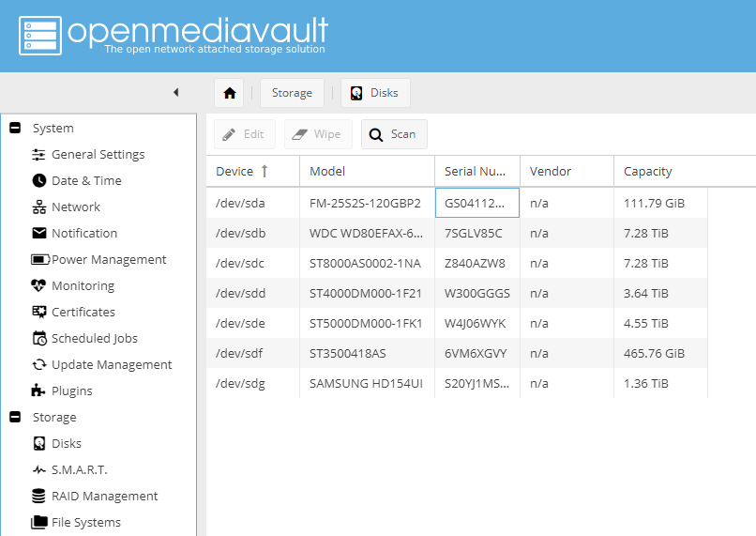Click the Power Management battery icon

click(40, 260)
